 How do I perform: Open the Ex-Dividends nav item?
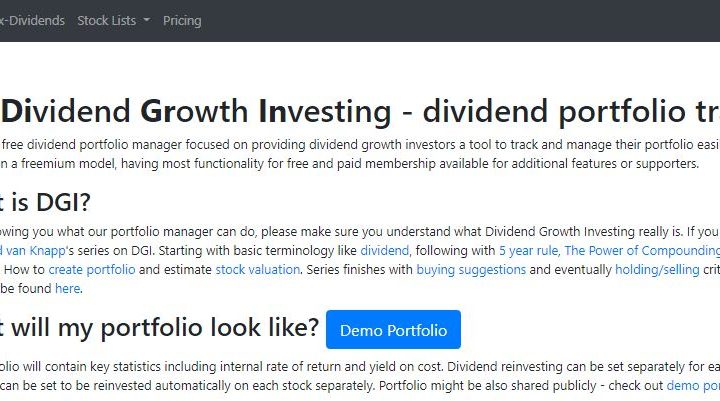coord(33,20)
